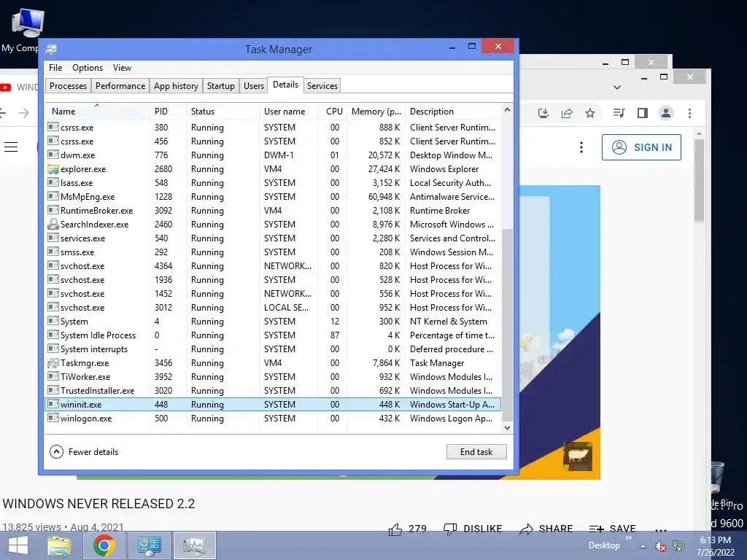Open YouTube settings three-dot menu

point(581,147)
